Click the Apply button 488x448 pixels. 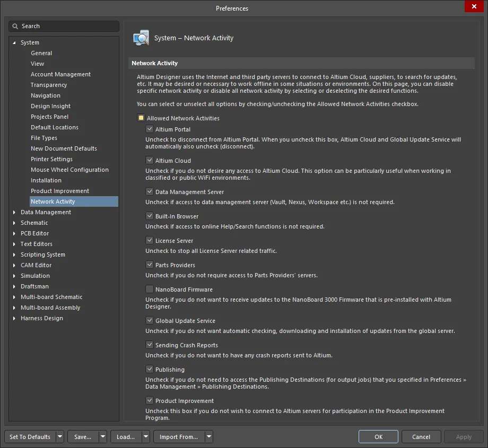[464, 436]
